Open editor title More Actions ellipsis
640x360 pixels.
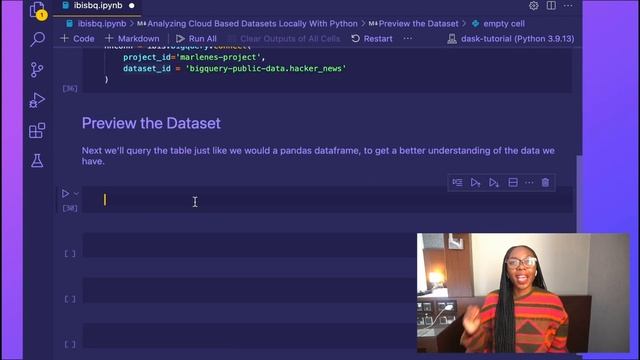[568, 6]
